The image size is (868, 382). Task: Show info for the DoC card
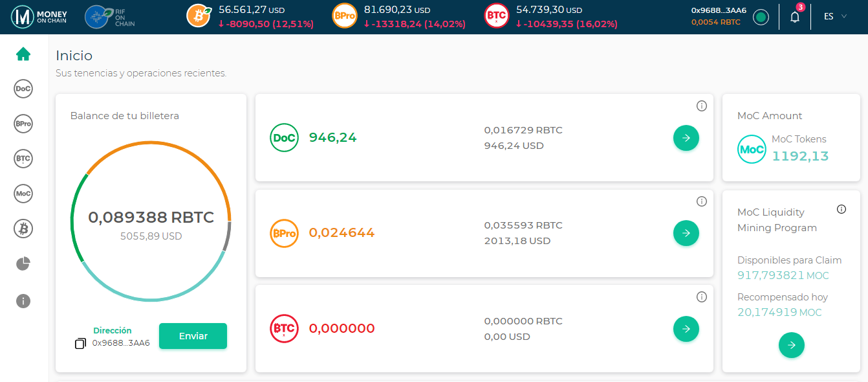[x=702, y=106]
